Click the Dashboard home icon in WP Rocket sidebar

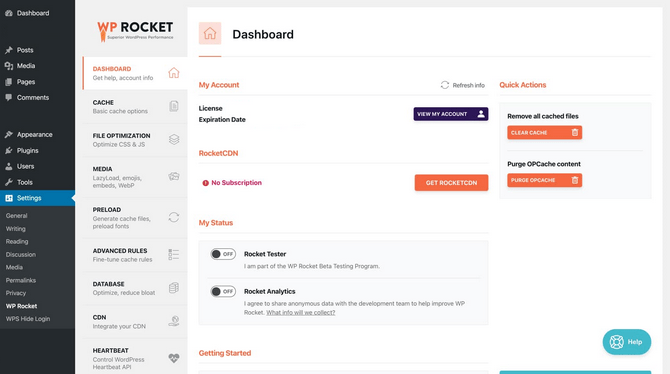173,73
